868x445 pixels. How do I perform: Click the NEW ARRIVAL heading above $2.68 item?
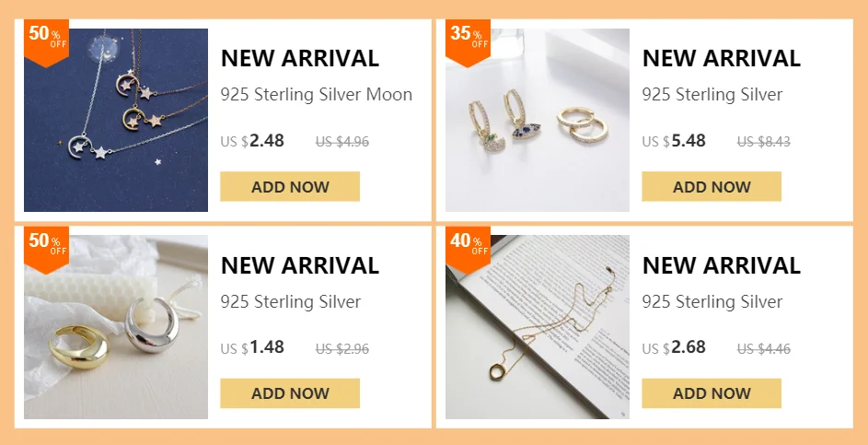[721, 265]
